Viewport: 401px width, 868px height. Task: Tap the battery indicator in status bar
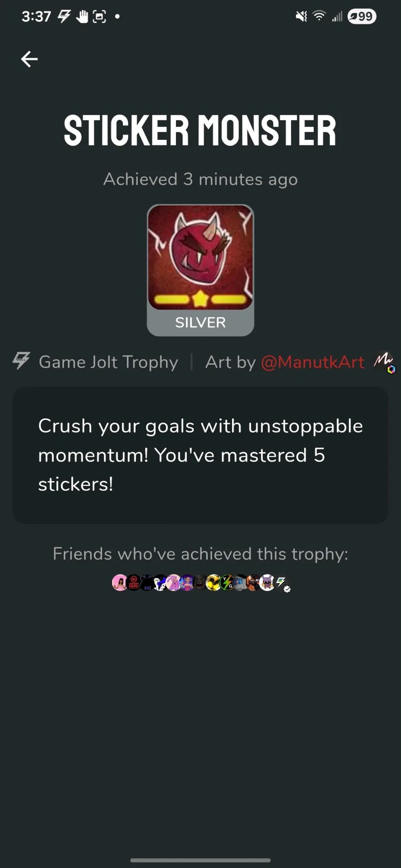362,16
